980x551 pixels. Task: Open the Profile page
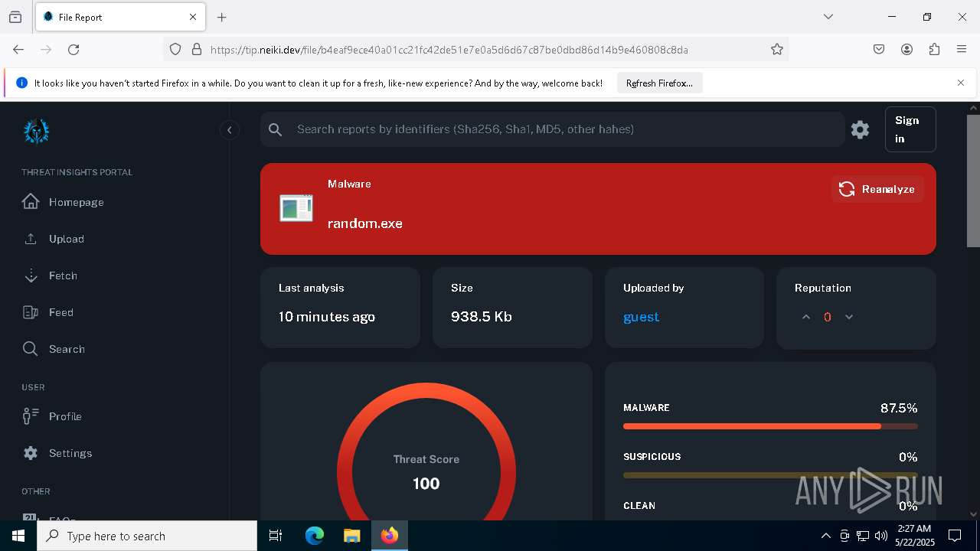click(52, 416)
